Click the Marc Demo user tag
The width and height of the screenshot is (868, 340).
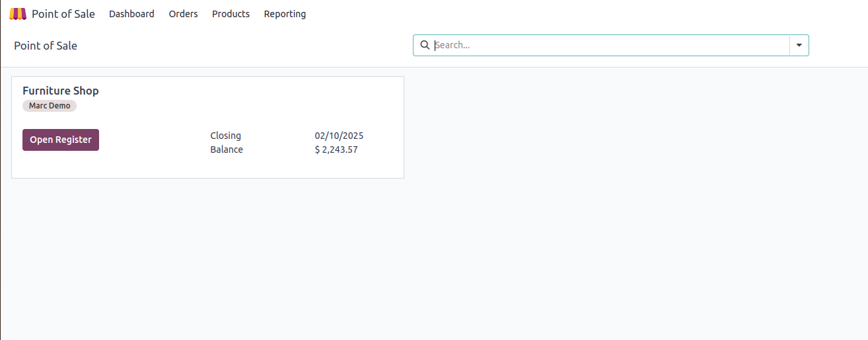[50, 106]
